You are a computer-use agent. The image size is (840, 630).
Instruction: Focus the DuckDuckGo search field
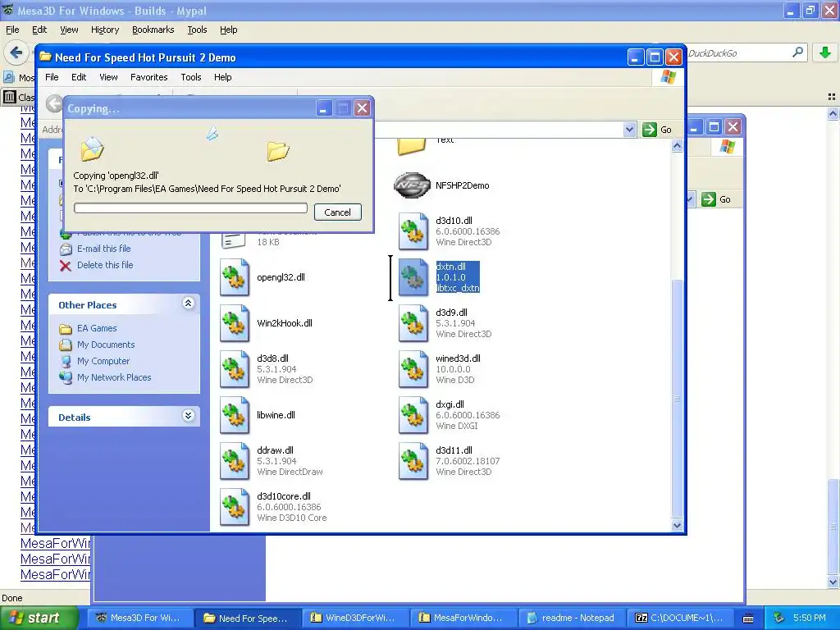(739, 53)
